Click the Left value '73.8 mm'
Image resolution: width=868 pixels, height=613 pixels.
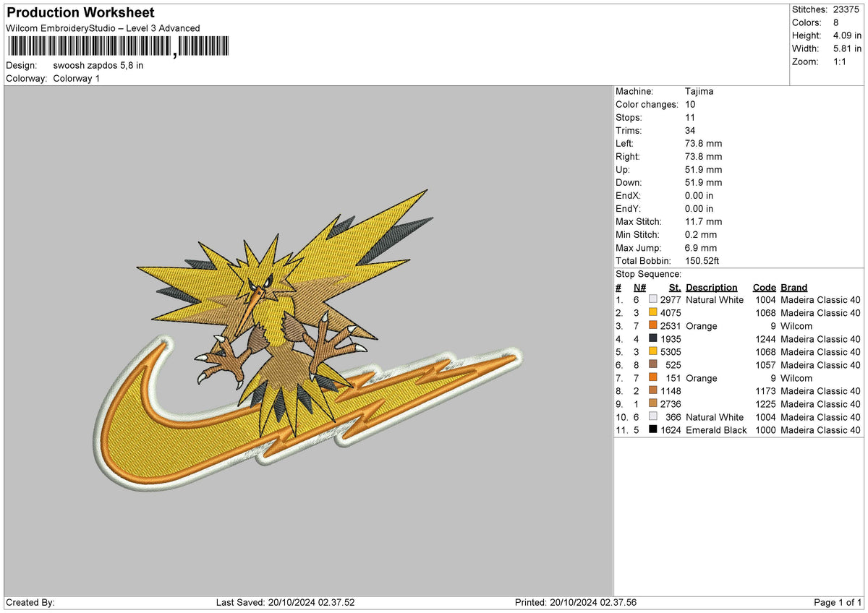point(703,143)
